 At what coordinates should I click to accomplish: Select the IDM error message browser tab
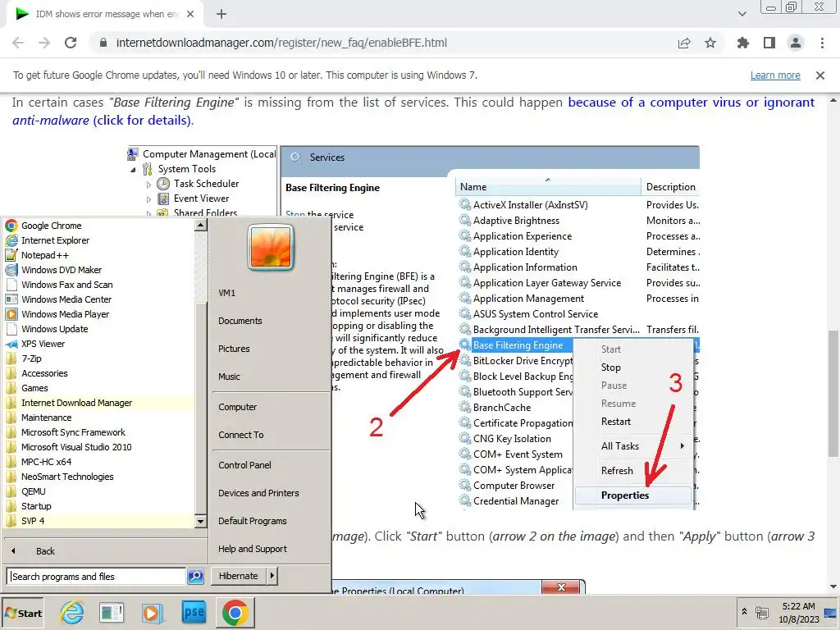click(104, 14)
